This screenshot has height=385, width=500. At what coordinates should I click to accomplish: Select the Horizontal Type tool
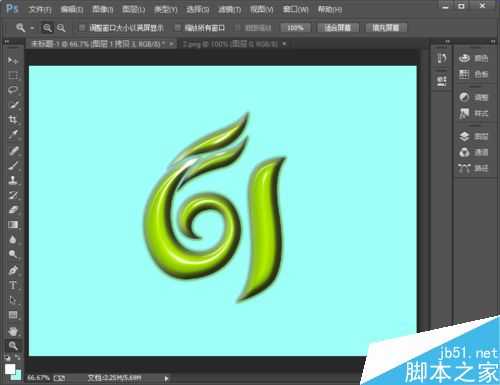[x=13, y=285]
